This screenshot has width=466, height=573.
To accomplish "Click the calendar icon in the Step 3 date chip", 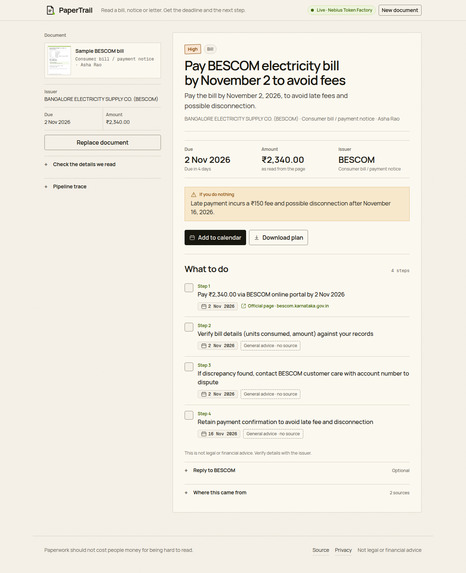I will tap(204, 394).
